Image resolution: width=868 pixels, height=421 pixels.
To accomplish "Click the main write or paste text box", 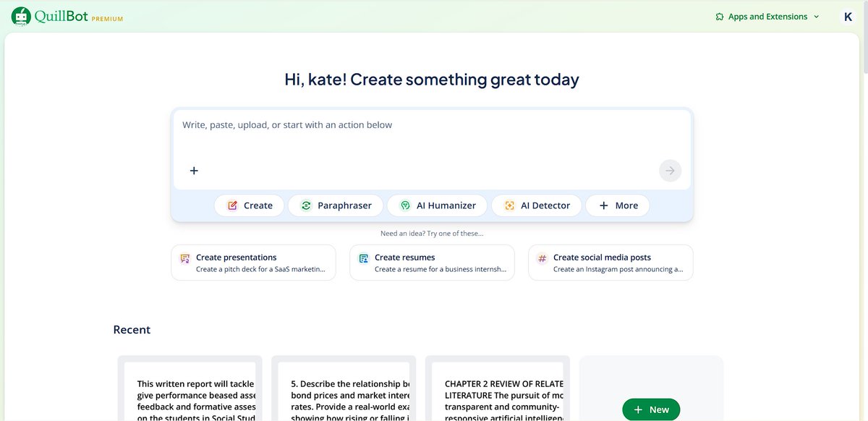I will point(432,150).
